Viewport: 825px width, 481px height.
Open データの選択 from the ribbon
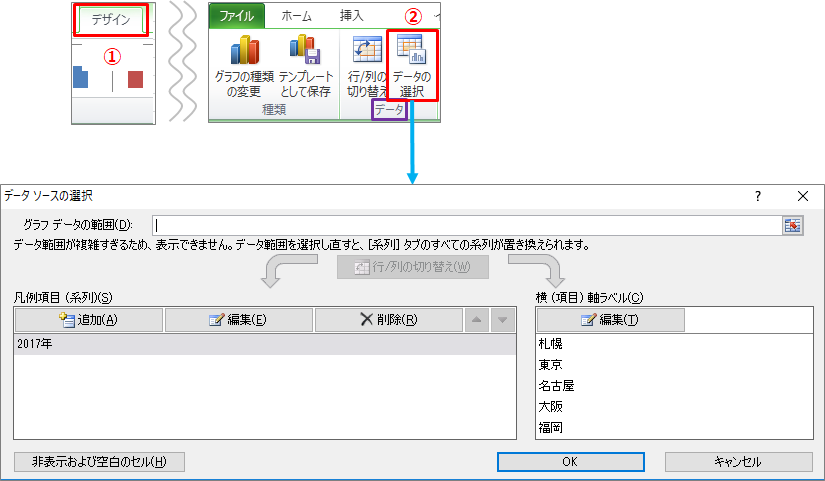[x=411, y=63]
